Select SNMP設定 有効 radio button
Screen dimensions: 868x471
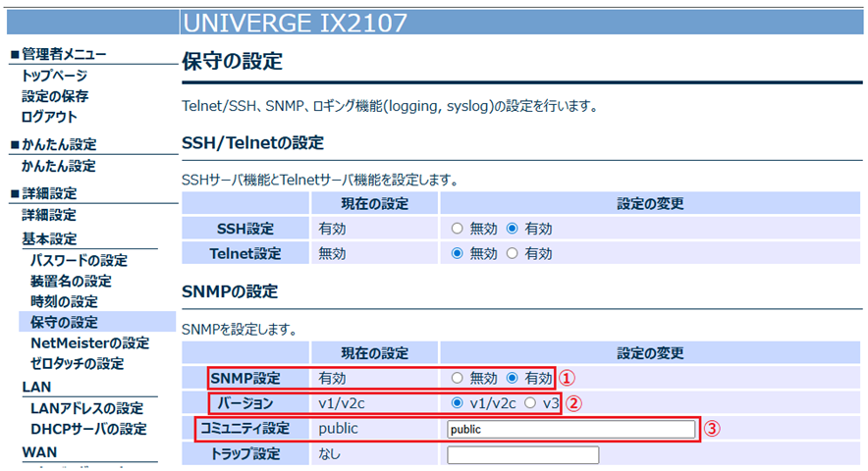click(512, 378)
